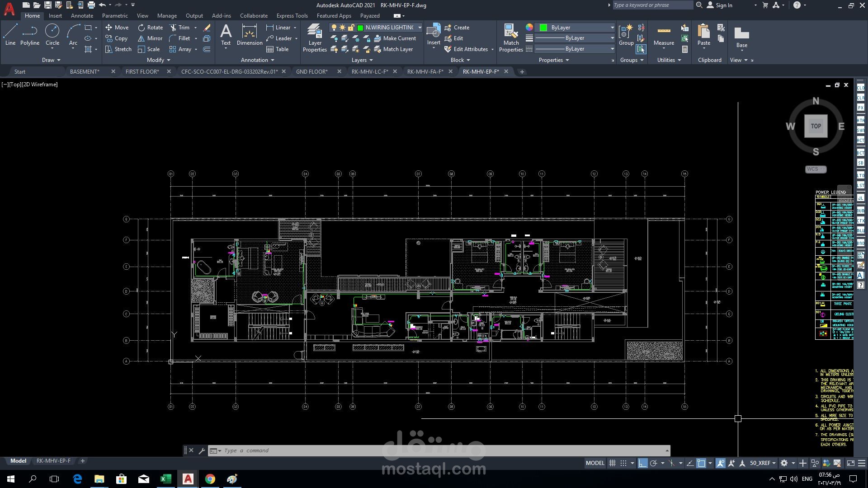Open the Insert ribbon tab

tap(55, 16)
